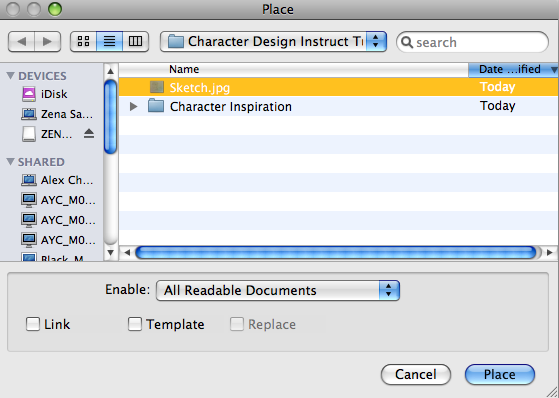This screenshot has height=398, width=559.
Task: Collapse the SHARED section
Action: coord(11,162)
